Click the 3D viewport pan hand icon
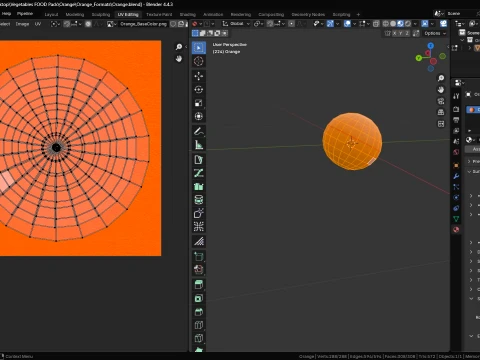The width and height of the screenshot is (480, 360). pos(441,90)
